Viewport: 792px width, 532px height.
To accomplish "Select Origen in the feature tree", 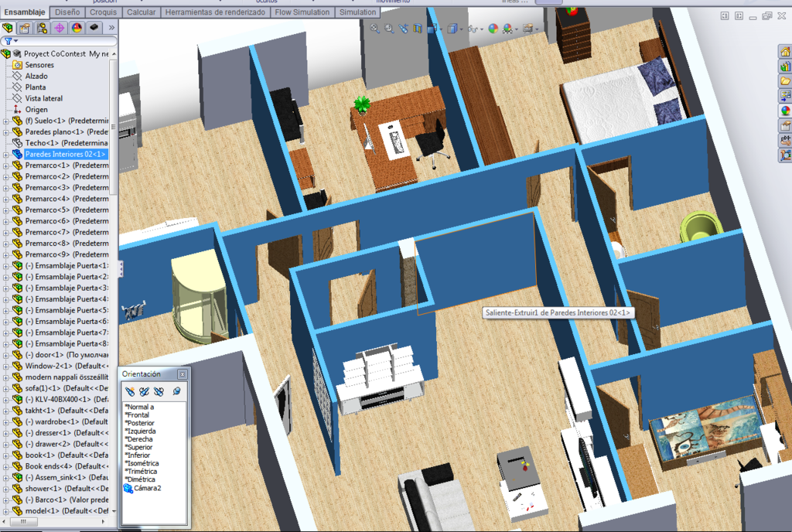I will pos(36,110).
